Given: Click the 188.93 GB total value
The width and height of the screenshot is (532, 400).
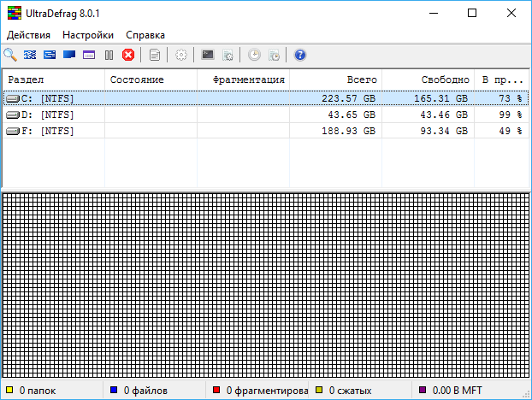Looking at the screenshot, I should pos(348,131).
